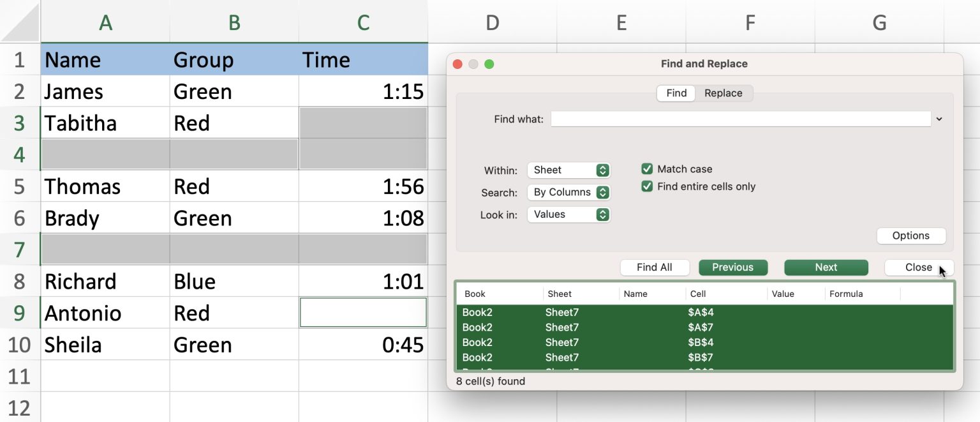This screenshot has height=422, width=980.
Task: Open the Look in Values dropdown
Action: click(568, 215)
